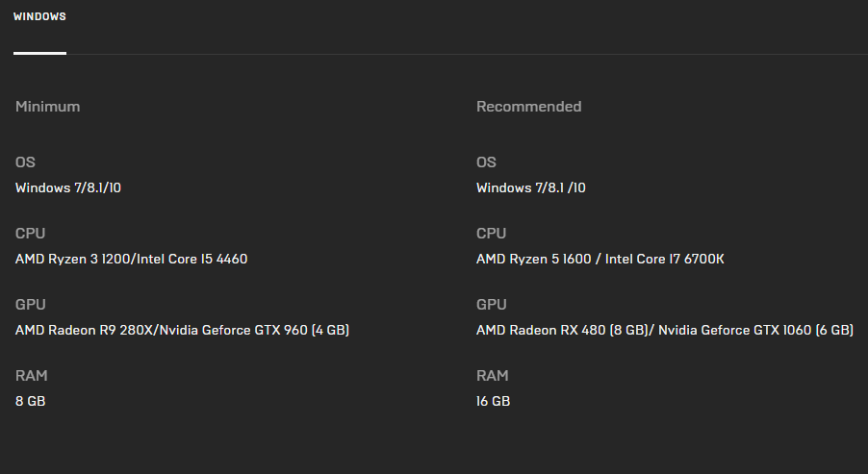The image size is (868, 474).
Task: Select the WINDOWS tab
Action: (x=39, y=16)
